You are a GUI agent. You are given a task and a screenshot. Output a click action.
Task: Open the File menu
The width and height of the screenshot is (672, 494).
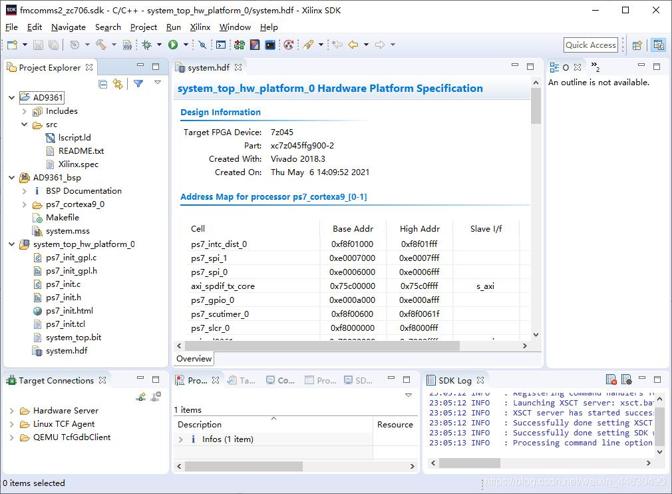(12, 27)
